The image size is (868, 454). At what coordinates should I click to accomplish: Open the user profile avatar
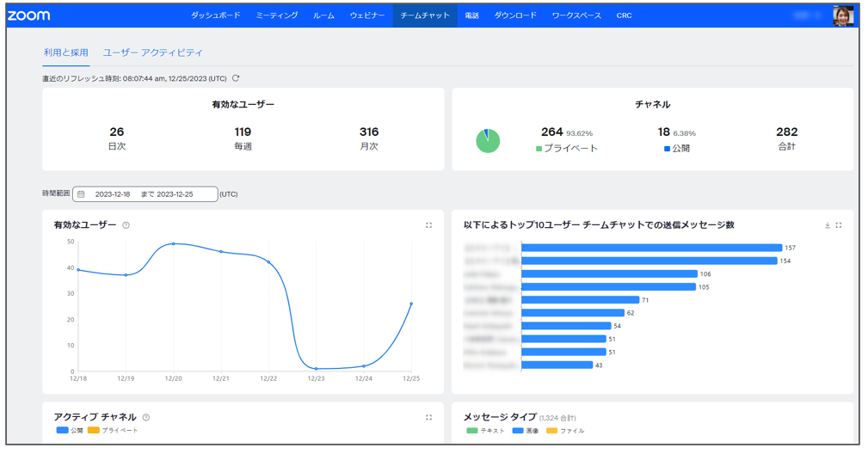coord(843,16)
